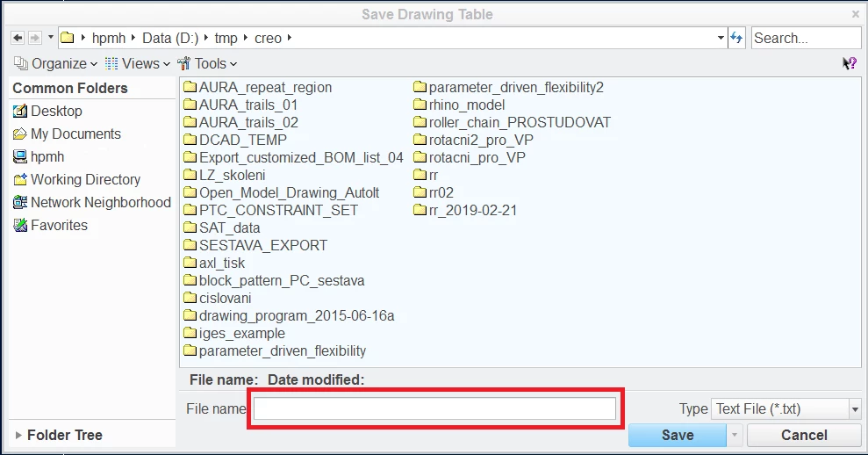Select rotacni2_pro_VP folder
This screenshot has height=455, width=868.
474,140
